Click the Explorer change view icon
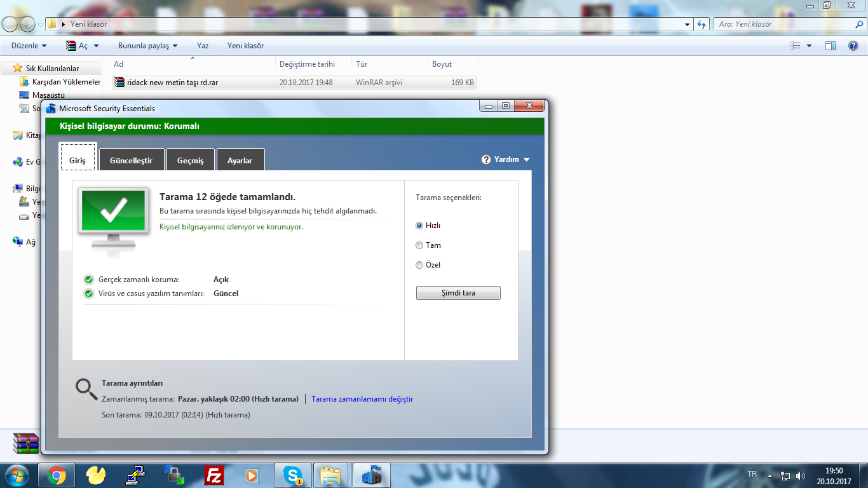This screenshot has width=868, height=488. point(795,46)
